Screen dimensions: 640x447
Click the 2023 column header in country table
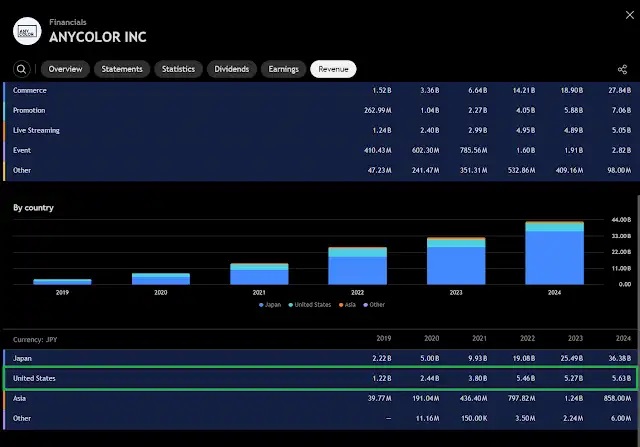click(576, 338)
